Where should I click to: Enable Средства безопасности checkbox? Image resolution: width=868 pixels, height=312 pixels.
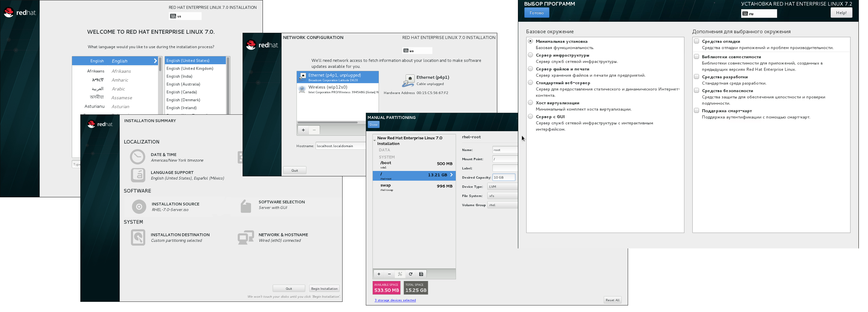[697, 90]
